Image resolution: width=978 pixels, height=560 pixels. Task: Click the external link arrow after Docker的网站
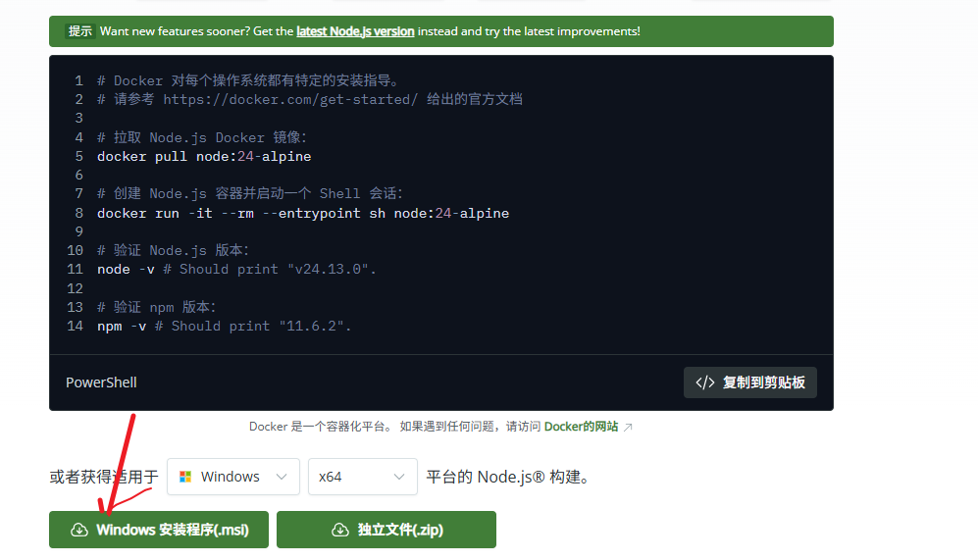(628, 428)
